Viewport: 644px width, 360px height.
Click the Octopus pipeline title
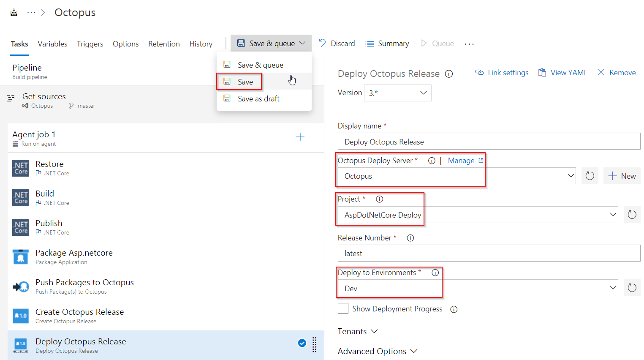75,13
